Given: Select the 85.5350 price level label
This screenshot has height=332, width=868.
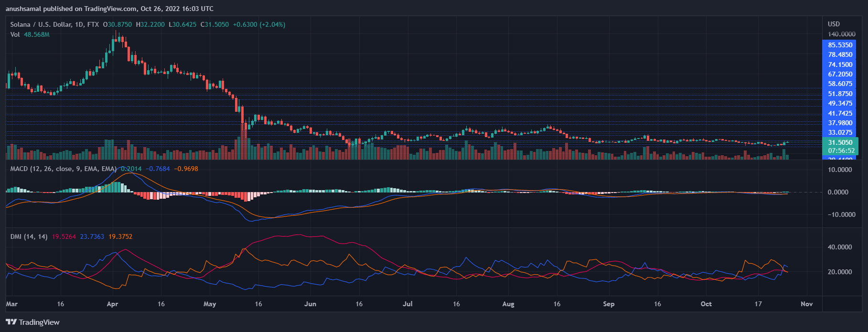Looking at the screenshot, I should pyautogui.click(x=840, y=45).
